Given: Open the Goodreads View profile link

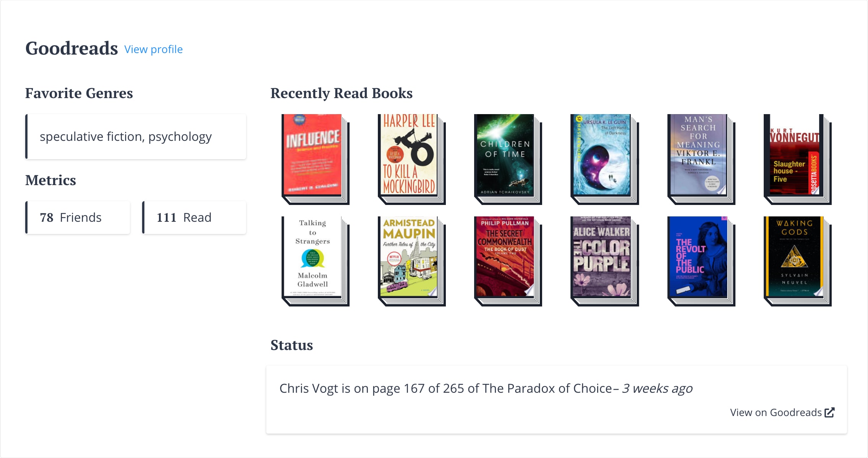Looking at the screenshot, I should click(153, 49).
